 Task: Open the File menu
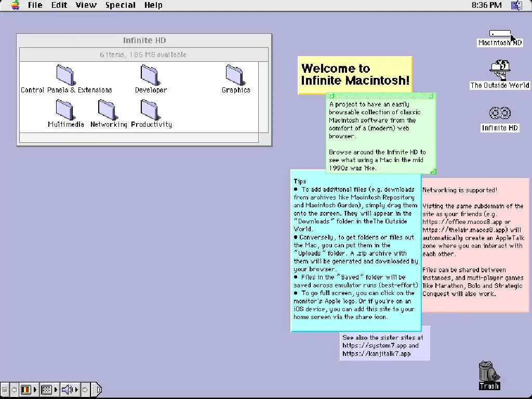pyautogui.click(x=35, y=5)
